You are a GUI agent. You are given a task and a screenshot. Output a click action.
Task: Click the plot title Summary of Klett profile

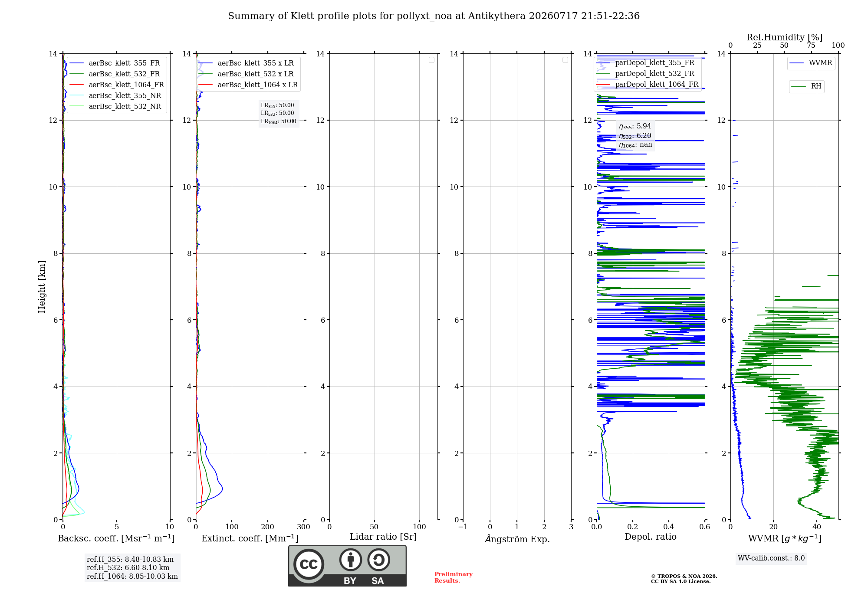[434, 16]
